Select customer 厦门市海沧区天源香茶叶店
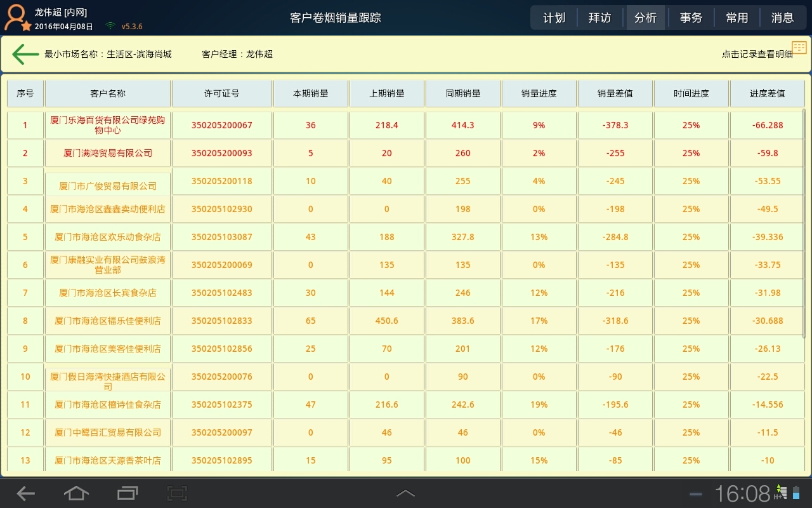This screenshot has height=508, width=812. click(x=108, y=460)
